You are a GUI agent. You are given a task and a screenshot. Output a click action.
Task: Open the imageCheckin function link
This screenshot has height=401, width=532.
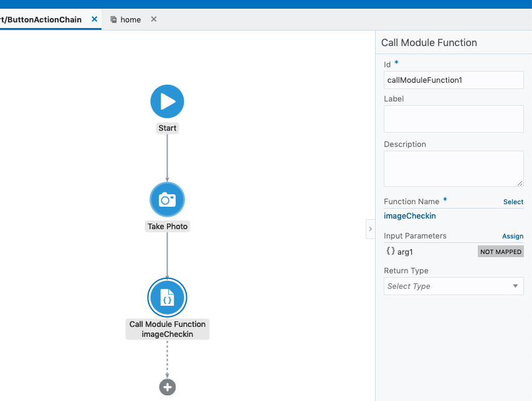tap(409, 216)
